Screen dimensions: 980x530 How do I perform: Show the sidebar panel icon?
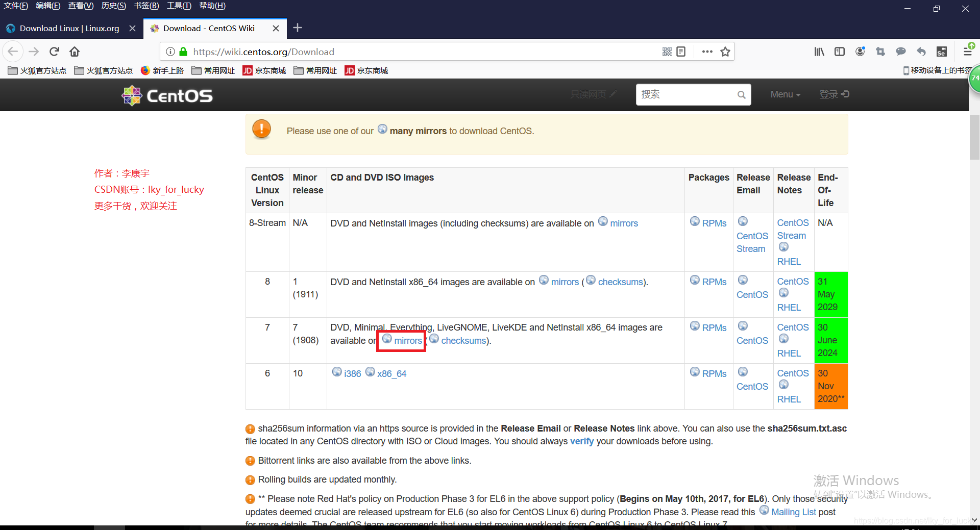(840, 52)
